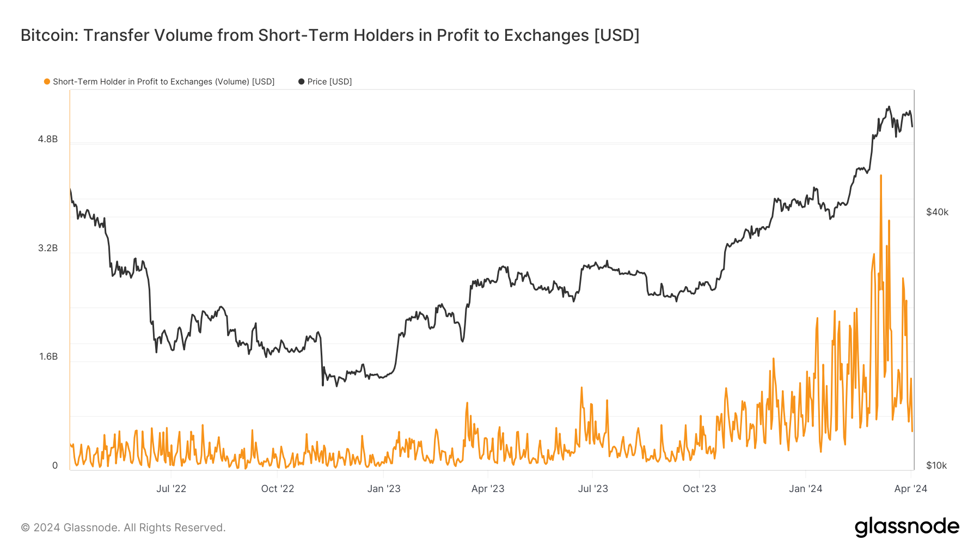Select the Apr '24 x-axis label
Viewport: 980px width, 552px height.
[910, 489]
